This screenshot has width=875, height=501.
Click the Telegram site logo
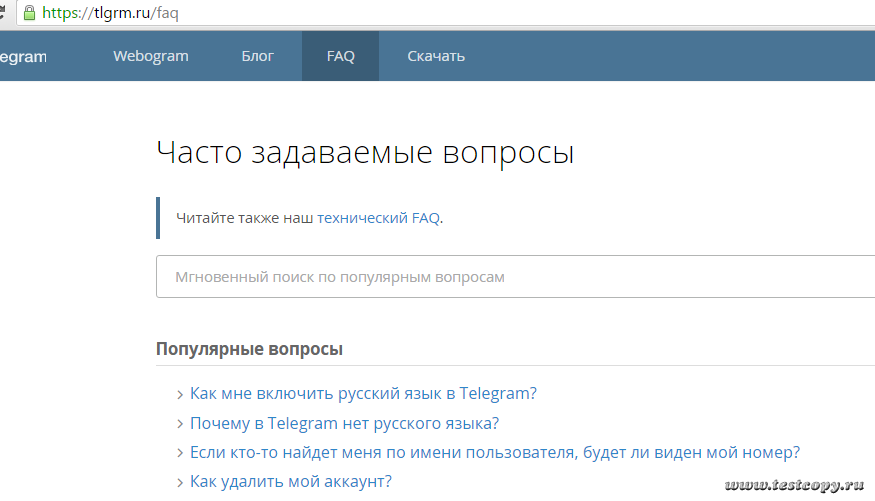click(22, 56)
